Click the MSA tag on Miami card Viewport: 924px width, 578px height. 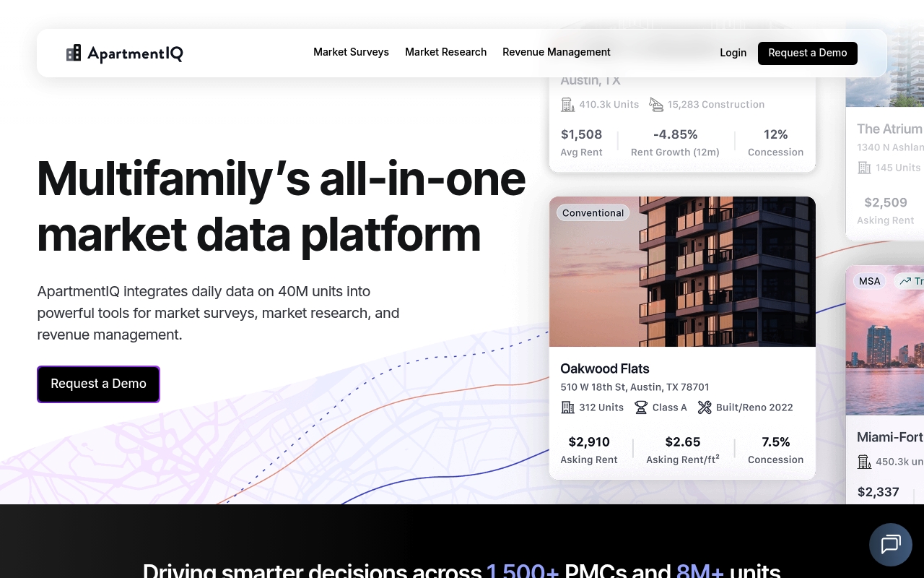coord(870,281)
